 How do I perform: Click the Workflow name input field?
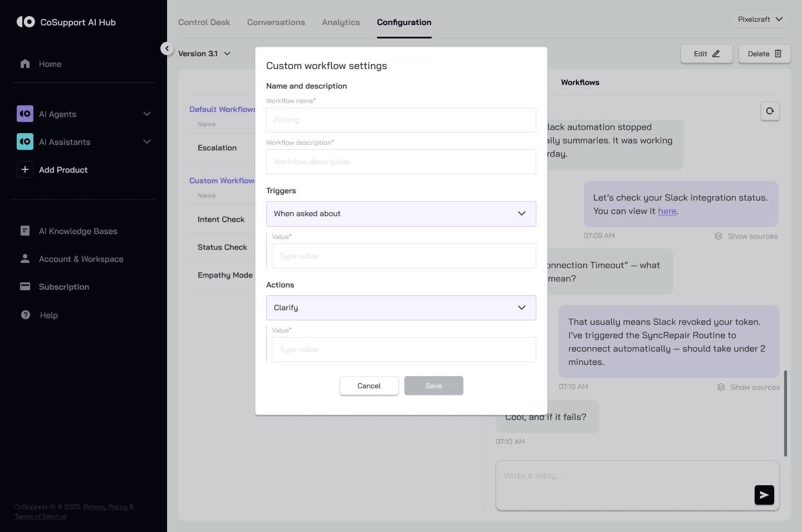(401, 120)
